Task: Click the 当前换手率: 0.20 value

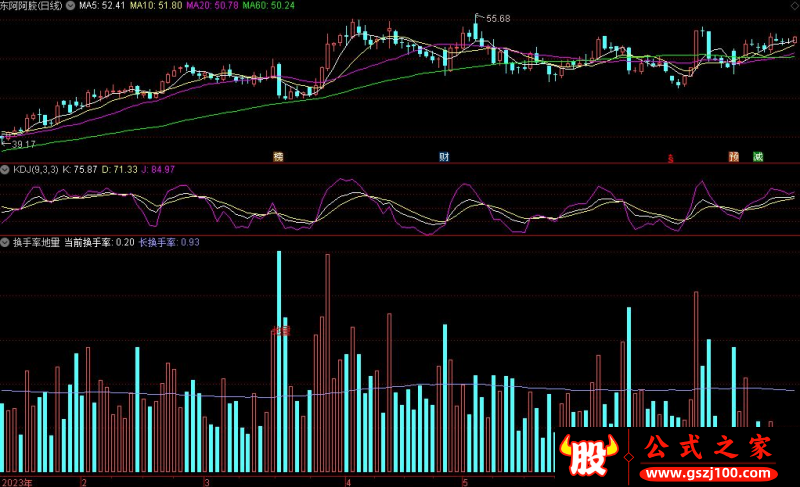Action: [x=99, y=242]
